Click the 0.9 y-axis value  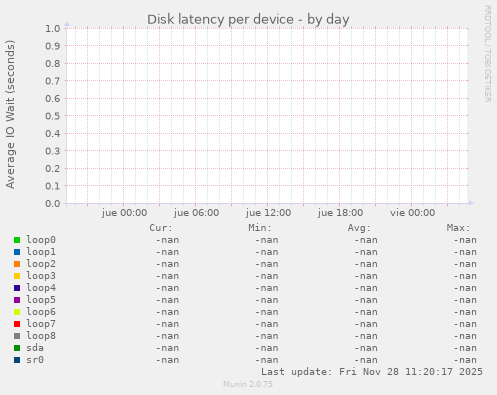[x=53, y=46]
